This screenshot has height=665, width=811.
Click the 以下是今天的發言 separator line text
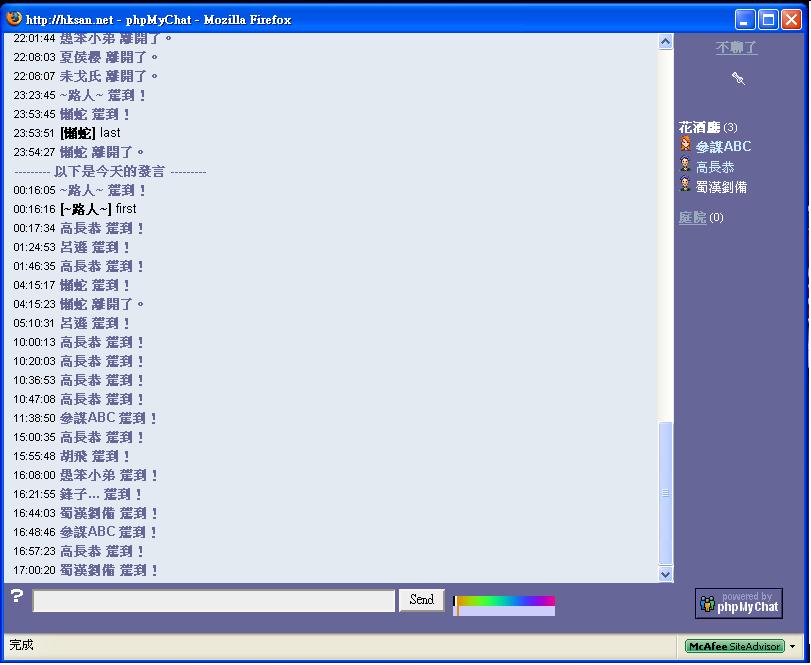point(110,171)
